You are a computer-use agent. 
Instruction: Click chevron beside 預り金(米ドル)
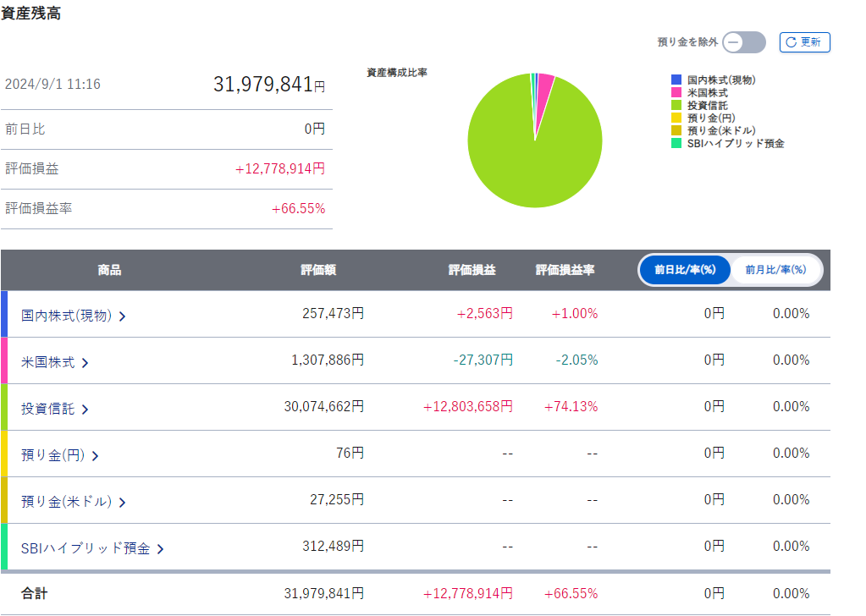tap(123, 503)
